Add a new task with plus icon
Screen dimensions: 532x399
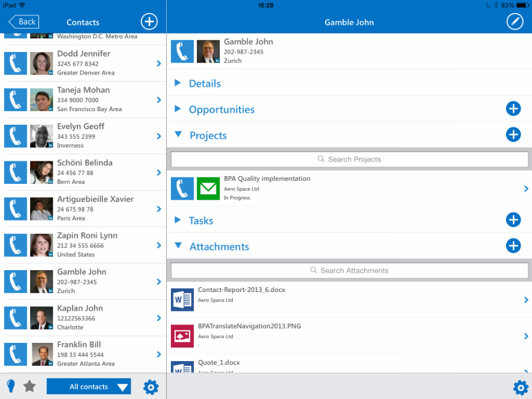(x=513, y=219)
